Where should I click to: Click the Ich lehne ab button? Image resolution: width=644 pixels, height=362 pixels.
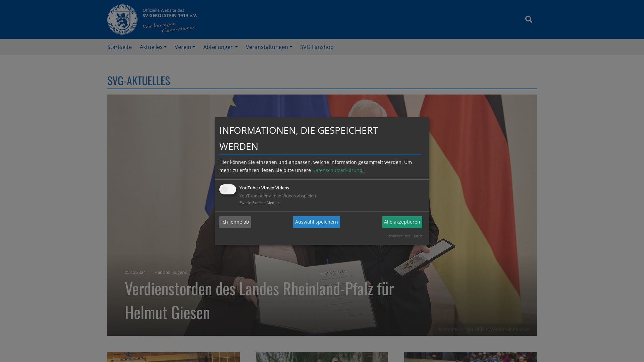point(235,222)
